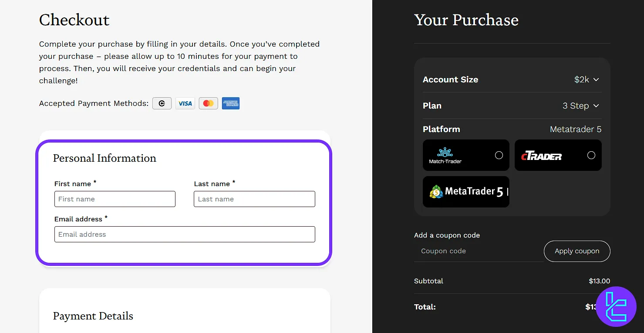Viewport: 644px width, 333px height.
Task: Select the Match-Trader radio button
Action: [499, 156]
